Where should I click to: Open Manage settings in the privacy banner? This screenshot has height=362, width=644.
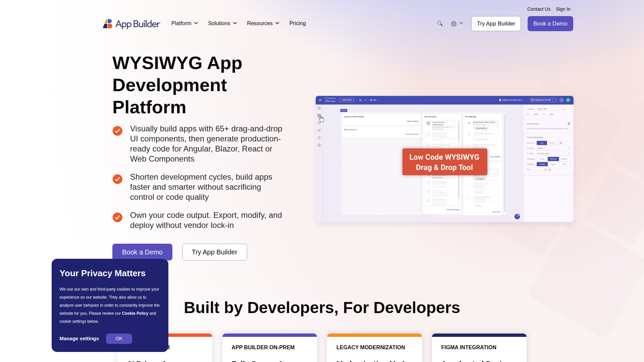[x=79, y=339]
